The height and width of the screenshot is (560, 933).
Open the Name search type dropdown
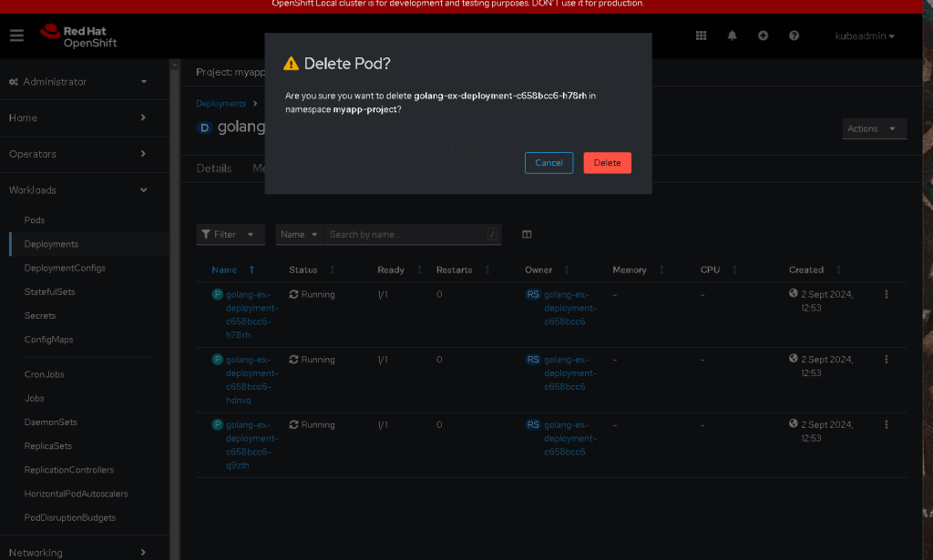[x=299, y=234]
